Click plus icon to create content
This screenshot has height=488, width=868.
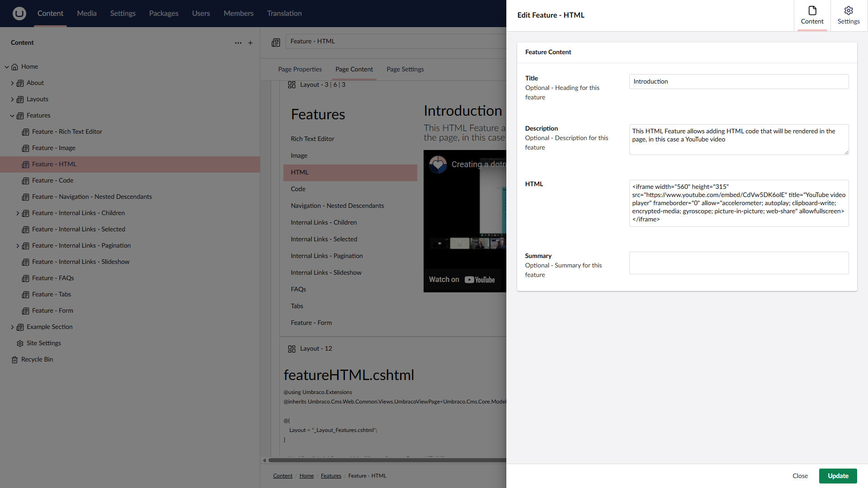[x=250, y=43]
